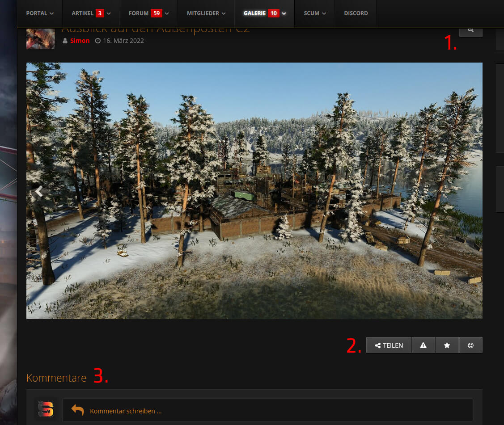The width and height of the screenshot is (504, 425).
Task: Open the Galerie navigation menu
Action: click(x=264, y=13)
